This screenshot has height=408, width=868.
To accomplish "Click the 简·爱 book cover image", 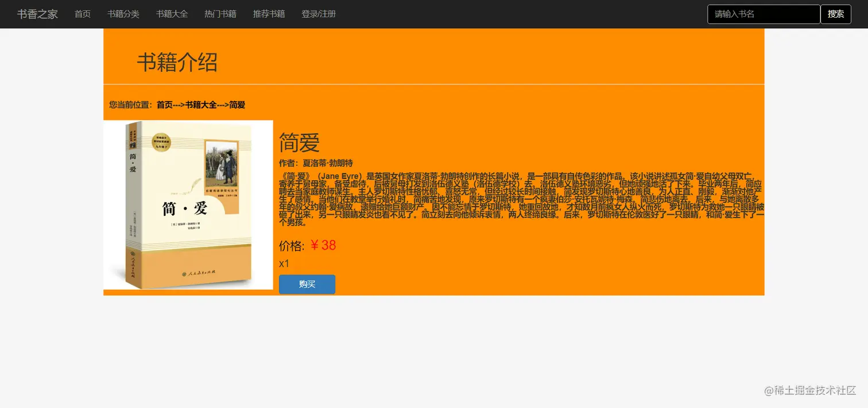I will click(188, 204).
